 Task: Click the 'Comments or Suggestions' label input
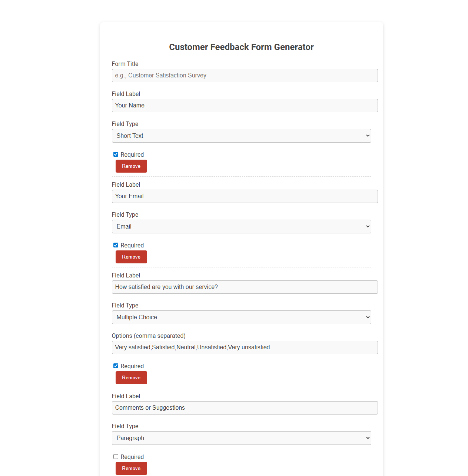tap(245, 408)
